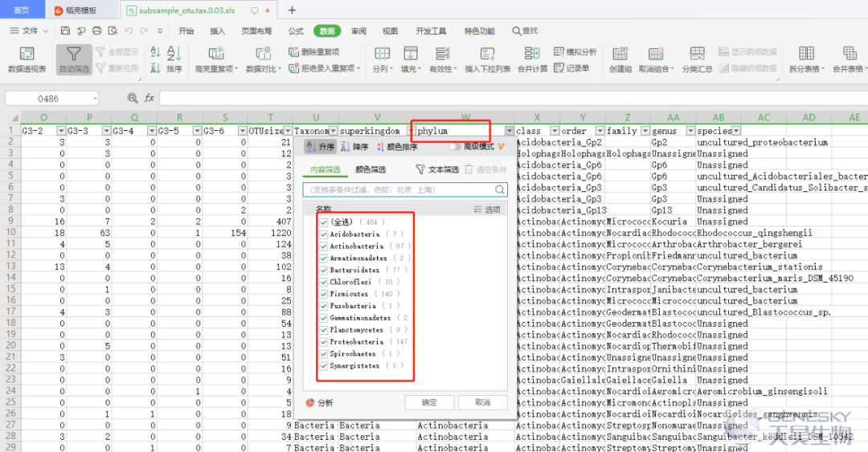The height and width of the screenshot is (452, 868).
Task: Click the undo arrow icon
Action: pos(129,31)
